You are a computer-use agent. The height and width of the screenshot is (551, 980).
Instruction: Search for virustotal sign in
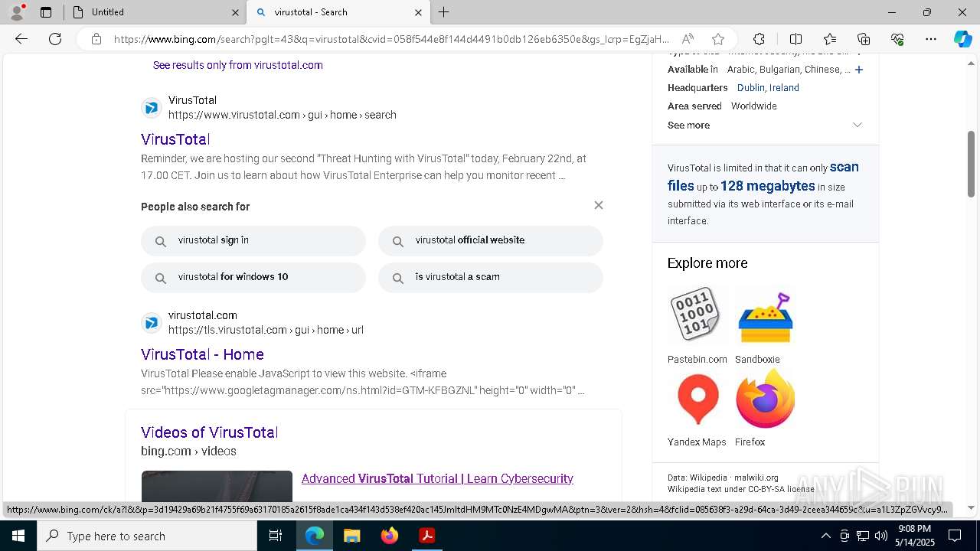tap(253, 240)
